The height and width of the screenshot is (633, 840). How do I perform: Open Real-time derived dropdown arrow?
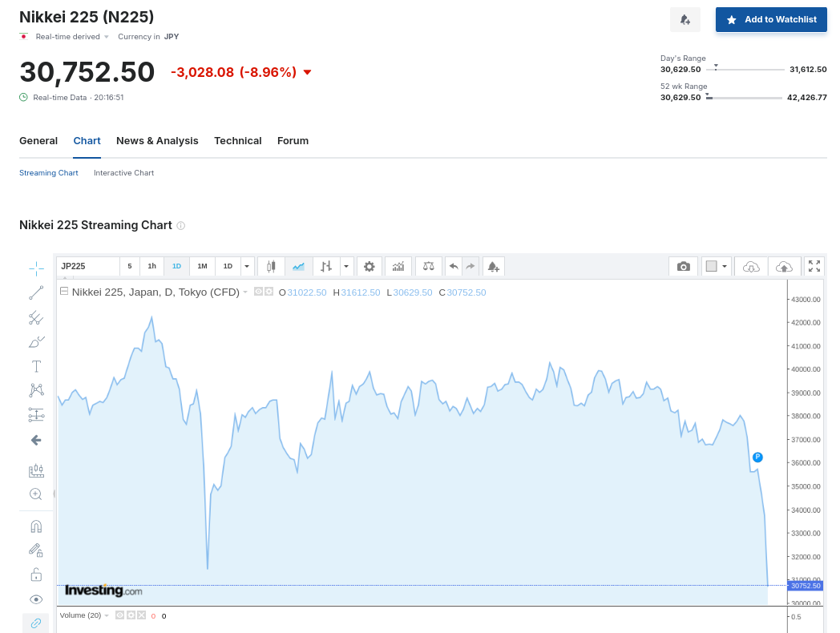pos(107,37)
